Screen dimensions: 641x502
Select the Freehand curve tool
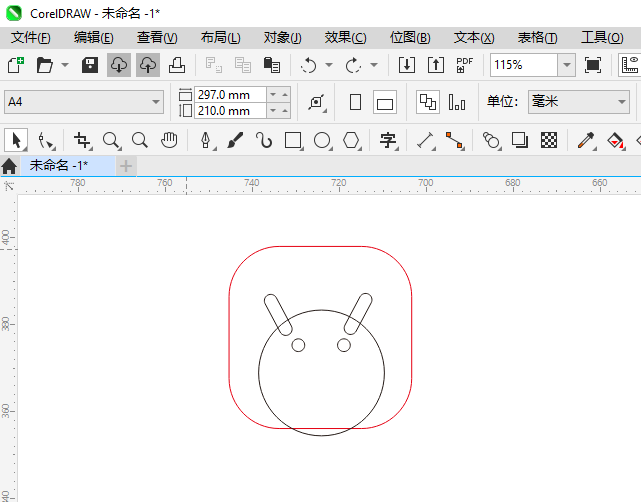point(264,141)
